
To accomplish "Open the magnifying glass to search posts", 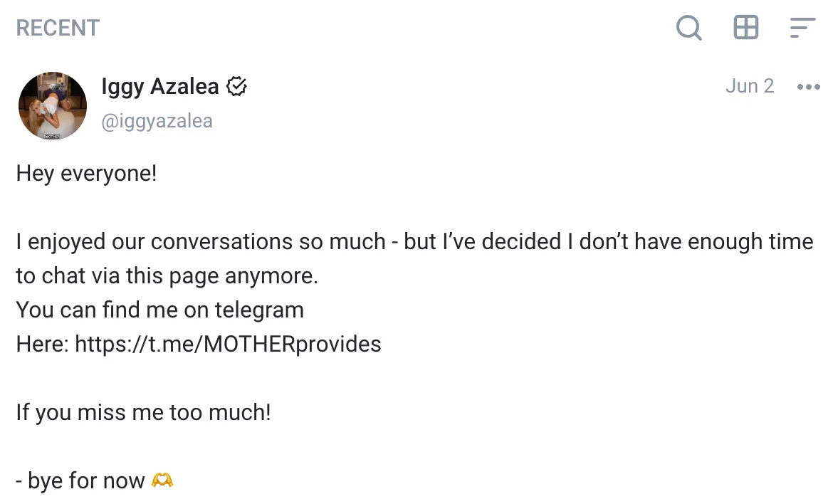I will (x=688, y=28).
